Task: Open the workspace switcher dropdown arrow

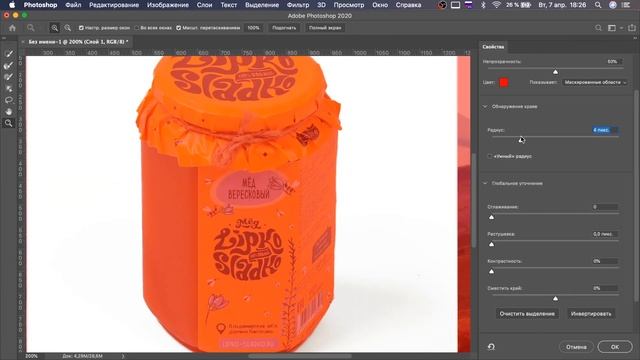Action: pyautogui.click(x=621, y=28)
